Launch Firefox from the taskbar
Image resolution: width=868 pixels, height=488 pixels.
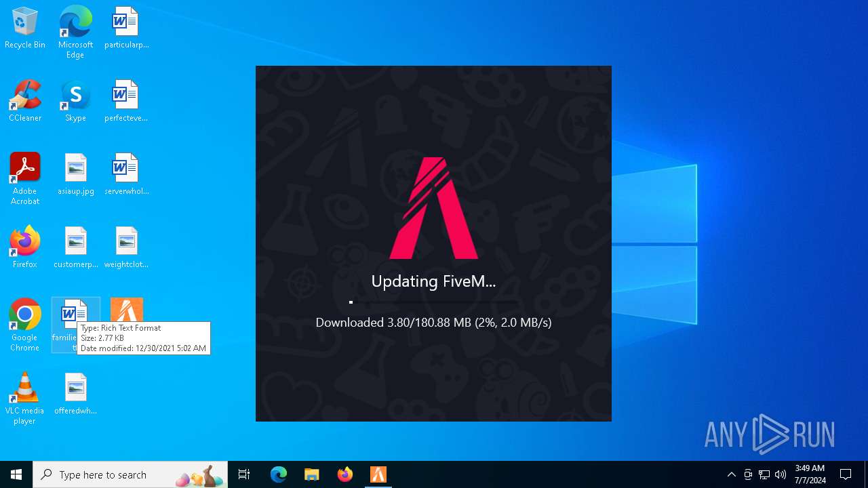pos(344,474)
